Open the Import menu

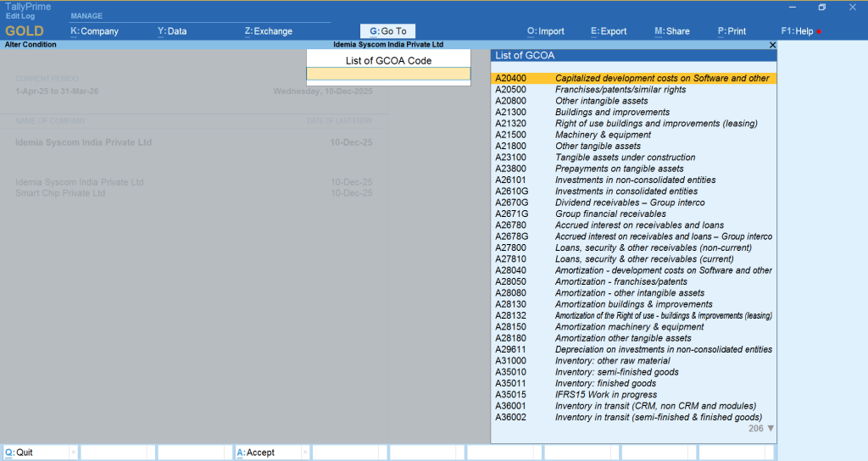click(546, 31)
